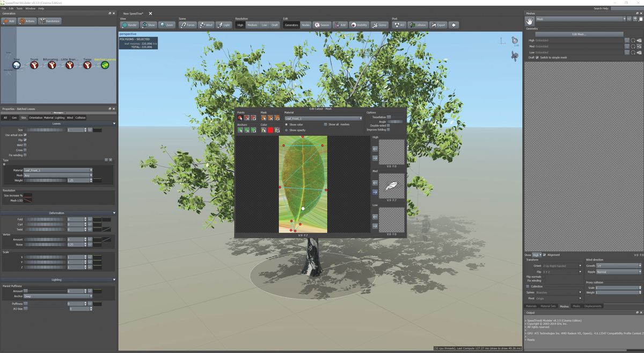Click the red color swatch in Edit Cutout
Image resolution: width=644 pixels, height=353 pixels.
click(270, 130)
